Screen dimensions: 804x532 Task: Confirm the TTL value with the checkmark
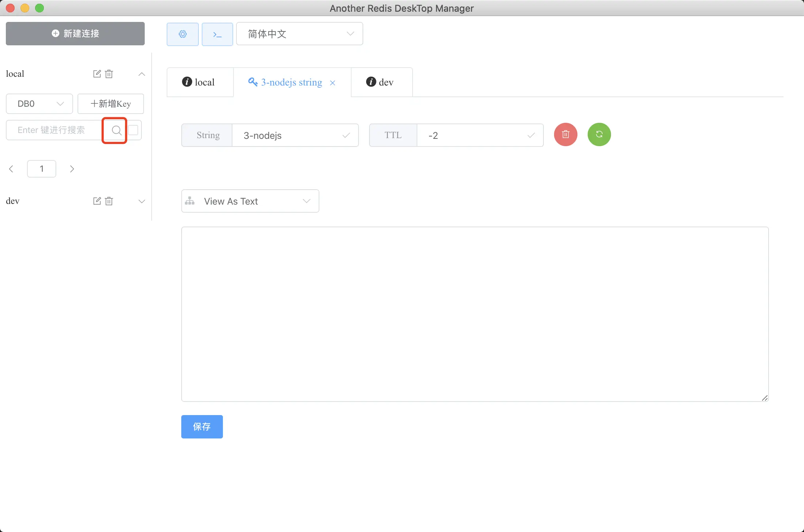pyautogui.click(x=531, y=136)
